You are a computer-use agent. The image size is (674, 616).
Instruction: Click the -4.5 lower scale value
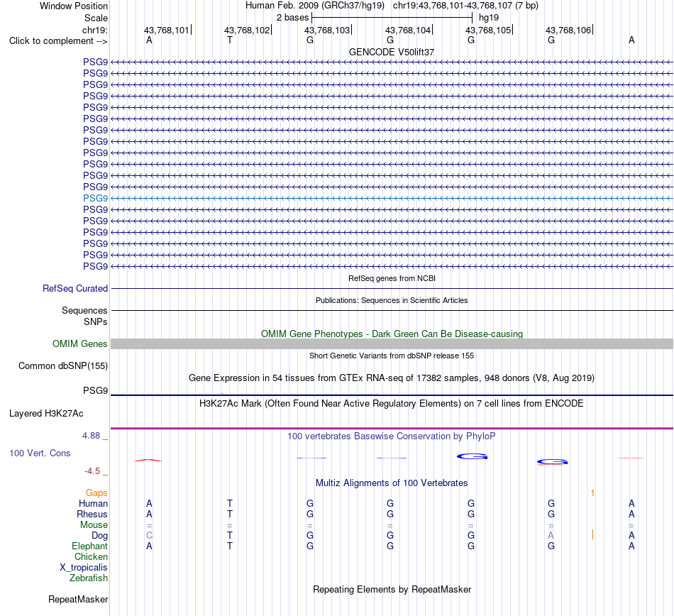tap(92, 471)
